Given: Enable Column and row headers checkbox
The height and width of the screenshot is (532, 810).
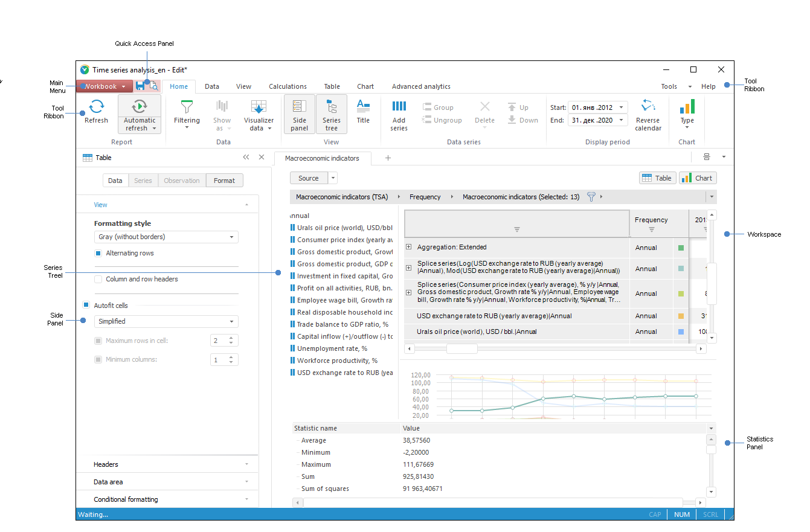Looking at the screenshot, I should (98, 280).
